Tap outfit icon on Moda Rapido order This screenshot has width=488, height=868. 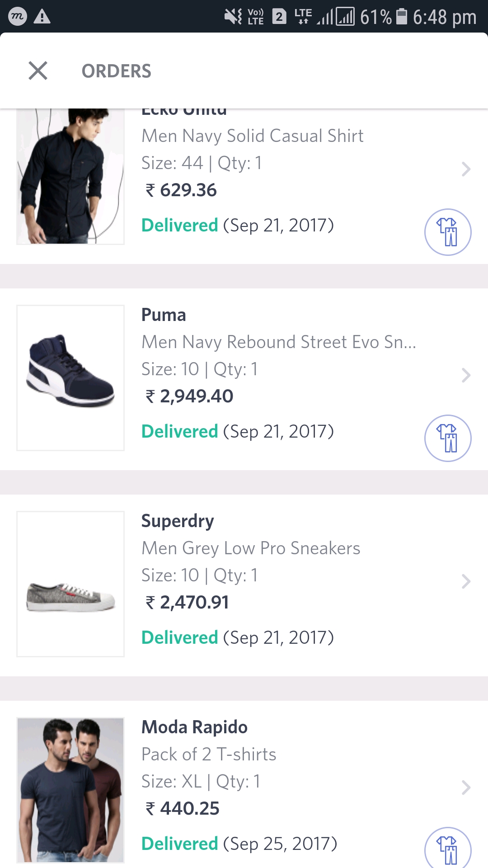pos(448,848)
